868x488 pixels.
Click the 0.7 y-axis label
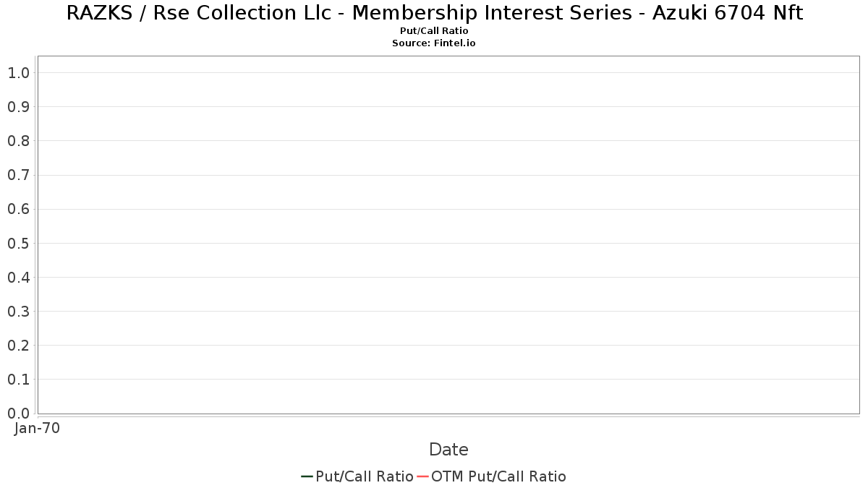[18, 175]
